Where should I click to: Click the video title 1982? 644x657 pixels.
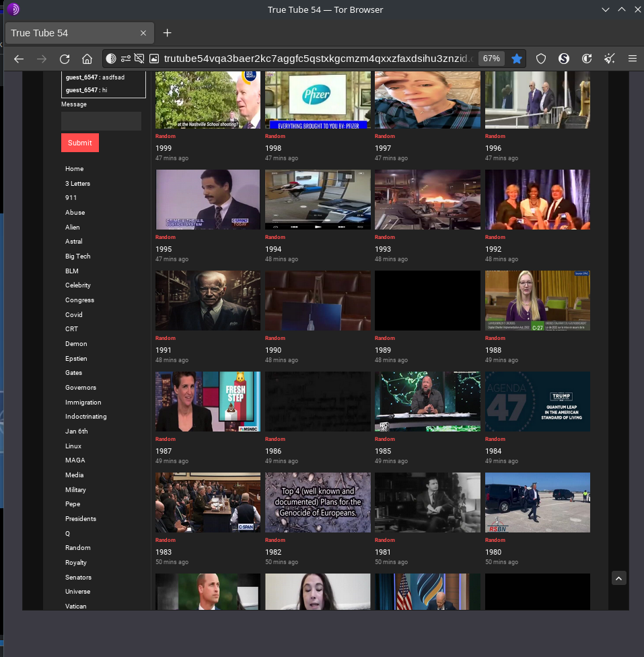(273, 552)
